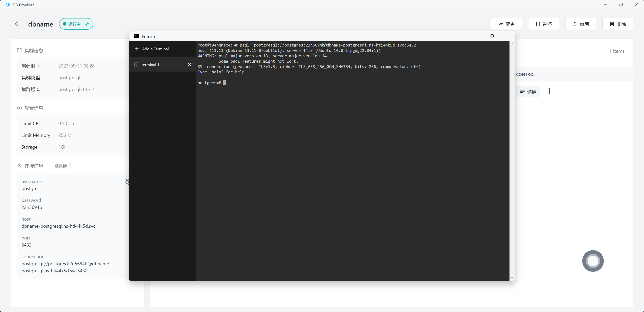
Task: Click the cluster version postgresql-14.7.2
Action: (x=76, y=89)
